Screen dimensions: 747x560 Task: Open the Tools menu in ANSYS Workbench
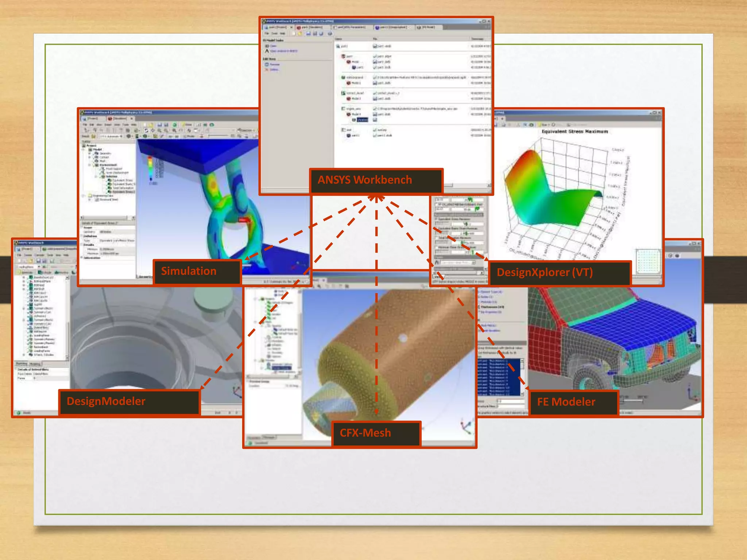pos(275,33)
